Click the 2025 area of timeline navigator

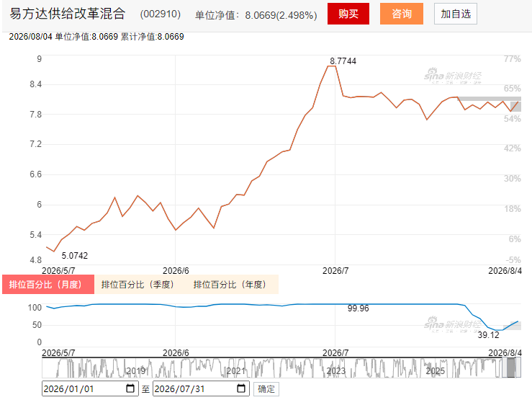click(436, 370)
